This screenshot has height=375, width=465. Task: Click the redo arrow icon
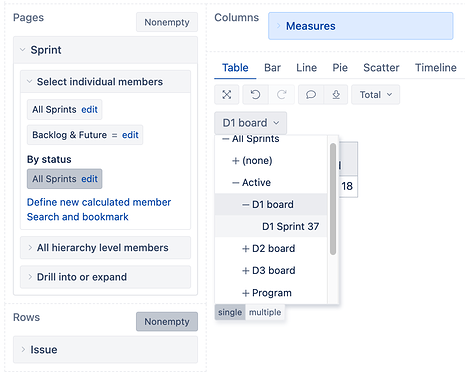pyautogui.click(x=282, y=95)
